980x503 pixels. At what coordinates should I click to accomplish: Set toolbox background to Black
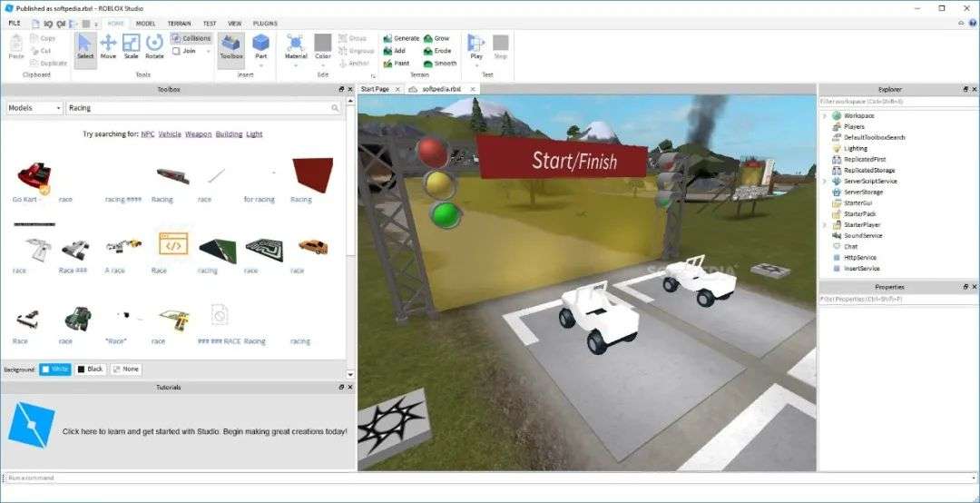[x=90, y=370]
